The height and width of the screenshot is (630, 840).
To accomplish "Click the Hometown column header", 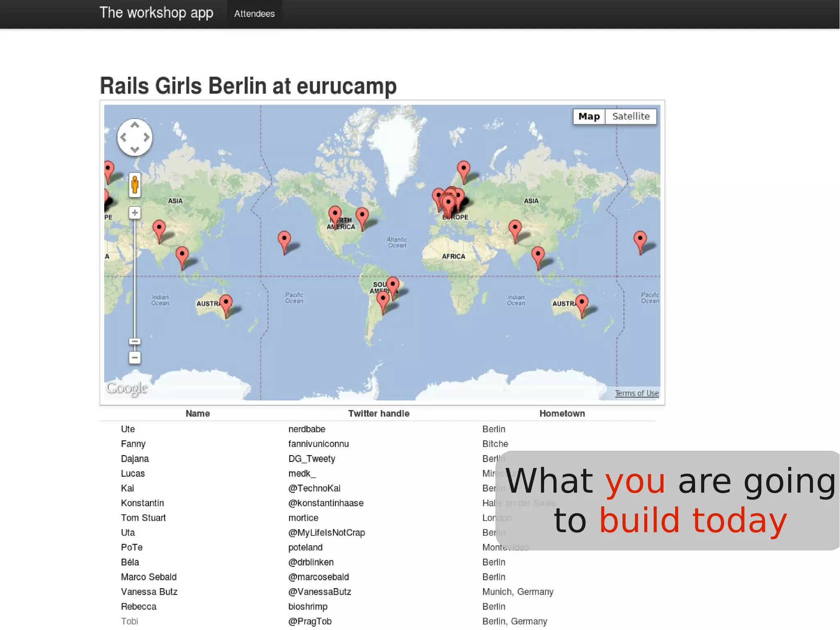I will (562, 414).
